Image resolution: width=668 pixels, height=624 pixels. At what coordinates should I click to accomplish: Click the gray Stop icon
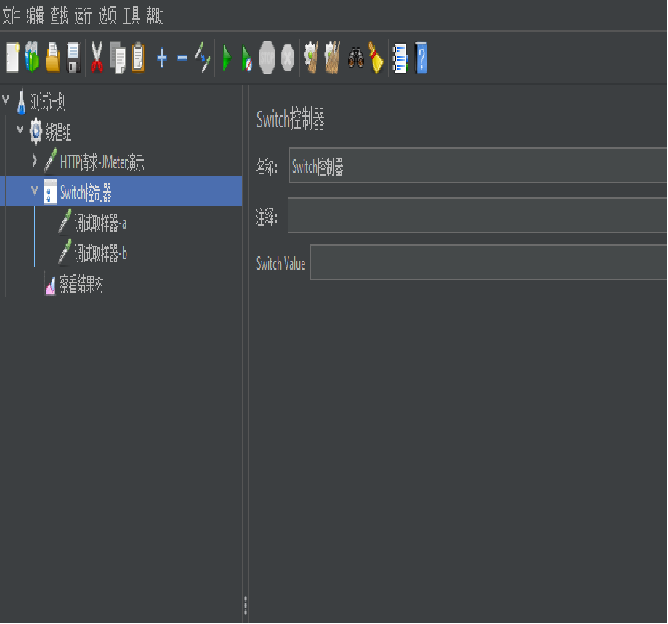point(267,58)
